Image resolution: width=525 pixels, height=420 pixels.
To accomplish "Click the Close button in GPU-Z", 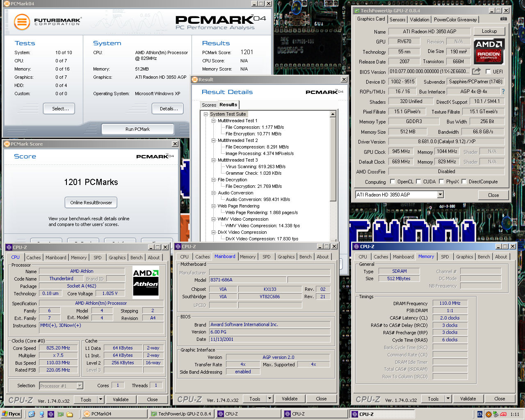I will pyautogui.click(x=493, y=195).
